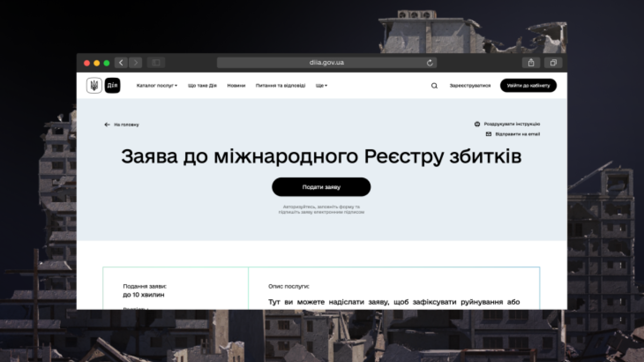
Task: Click the diia.gov.ua address bar
Action: pyautogui.click(x=327, y=63)
